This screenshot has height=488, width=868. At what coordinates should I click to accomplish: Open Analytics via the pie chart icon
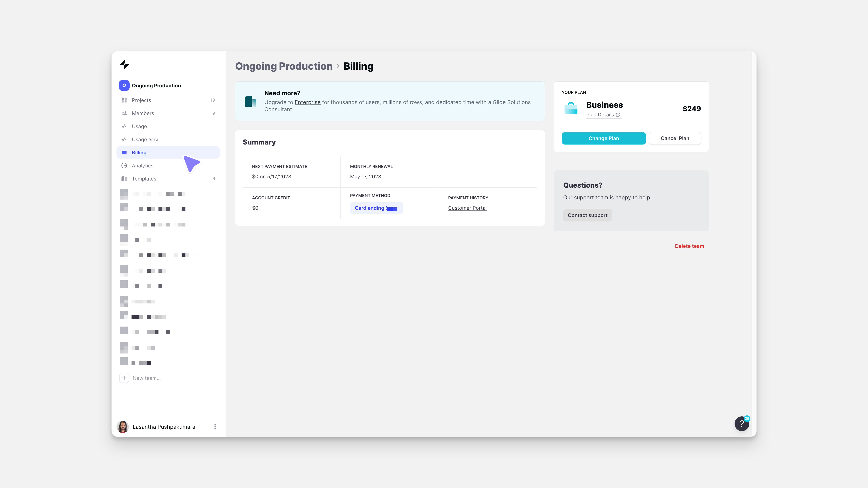(x=124, y=165)
